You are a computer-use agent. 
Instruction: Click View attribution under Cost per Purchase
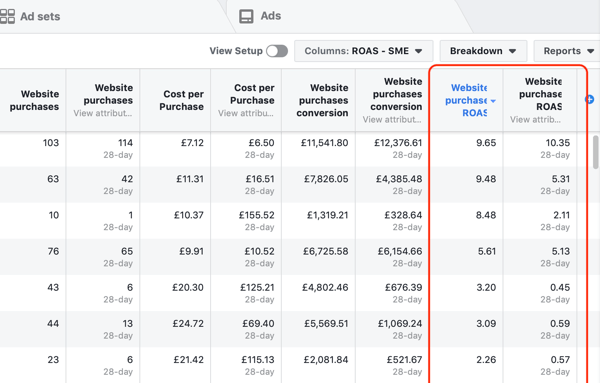[x=246, y=113]
